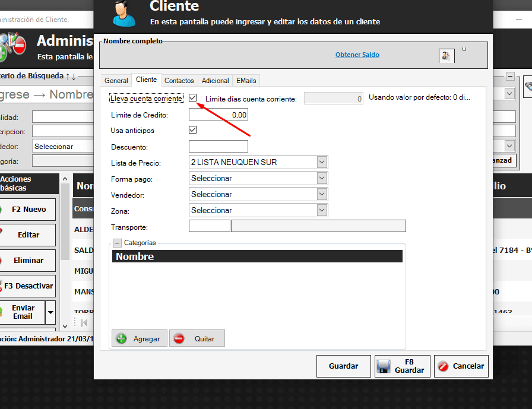Click the green plus icon on Agregar
The width and height of the screenshot is (532, 409).
click(x=122, y=338)
